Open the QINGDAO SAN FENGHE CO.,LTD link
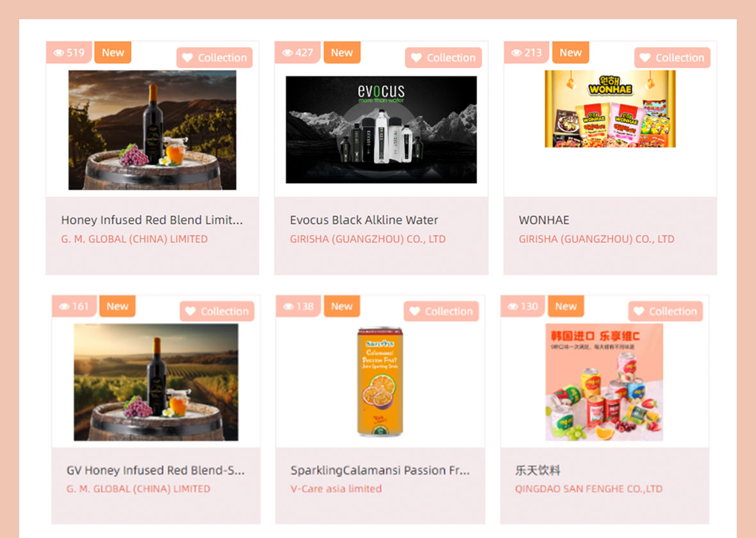Viewport: 756px width, 538px height. (589, 489)
